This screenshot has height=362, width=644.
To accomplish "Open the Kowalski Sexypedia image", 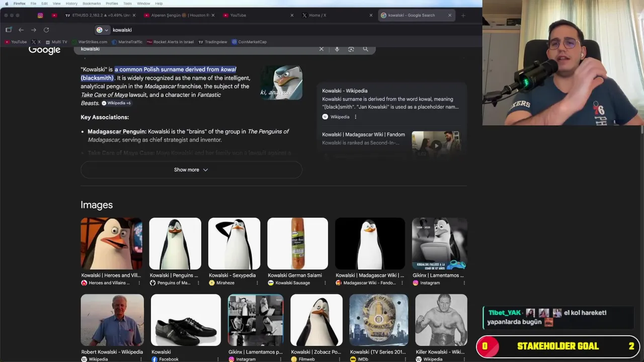I will [234, 244].
